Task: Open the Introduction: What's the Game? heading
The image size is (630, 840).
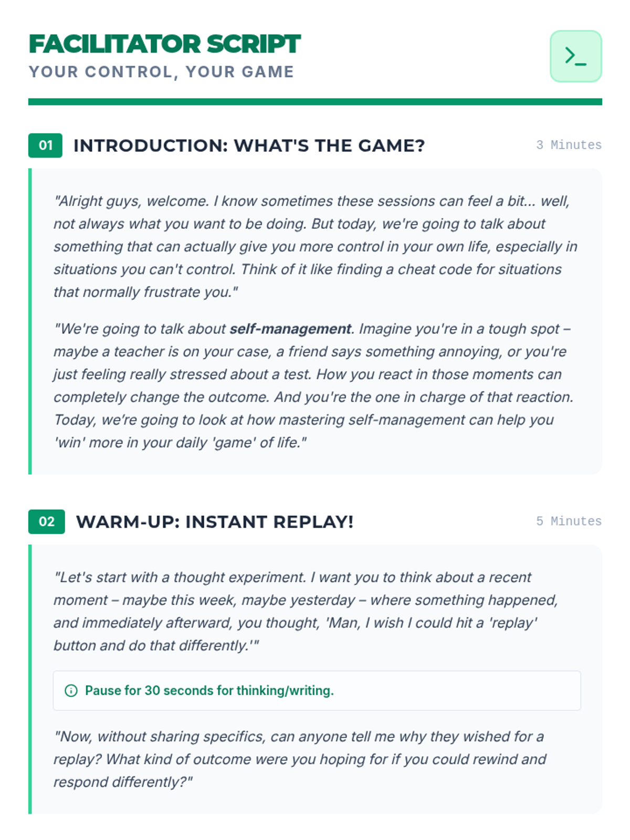Action: click(249, 145)
